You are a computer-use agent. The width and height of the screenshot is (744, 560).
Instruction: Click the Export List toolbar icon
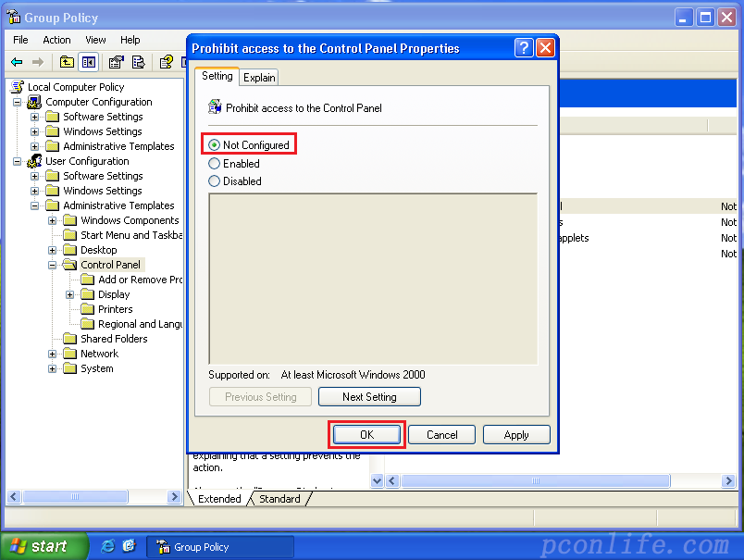point(138,62)
